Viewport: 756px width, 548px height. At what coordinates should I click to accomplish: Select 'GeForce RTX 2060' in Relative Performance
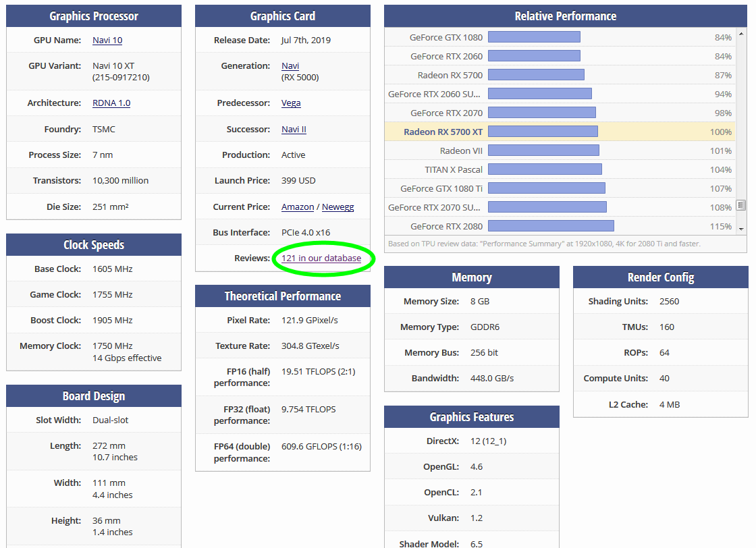tap(446, 56)
